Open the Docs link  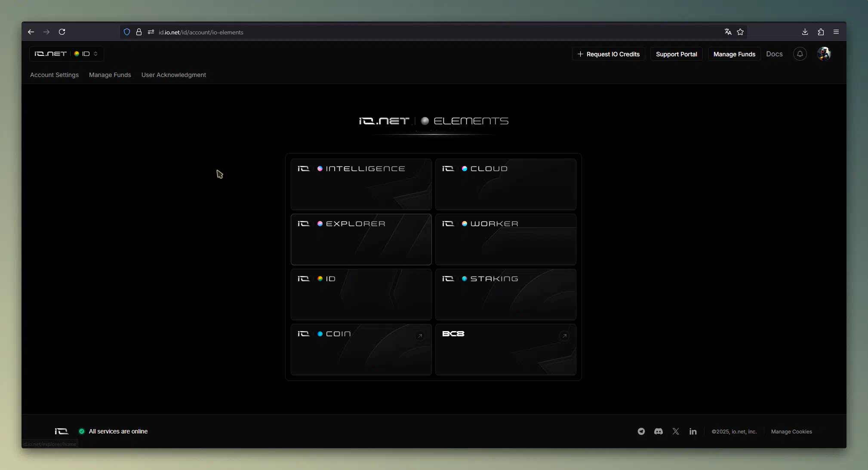coord(774,54)
